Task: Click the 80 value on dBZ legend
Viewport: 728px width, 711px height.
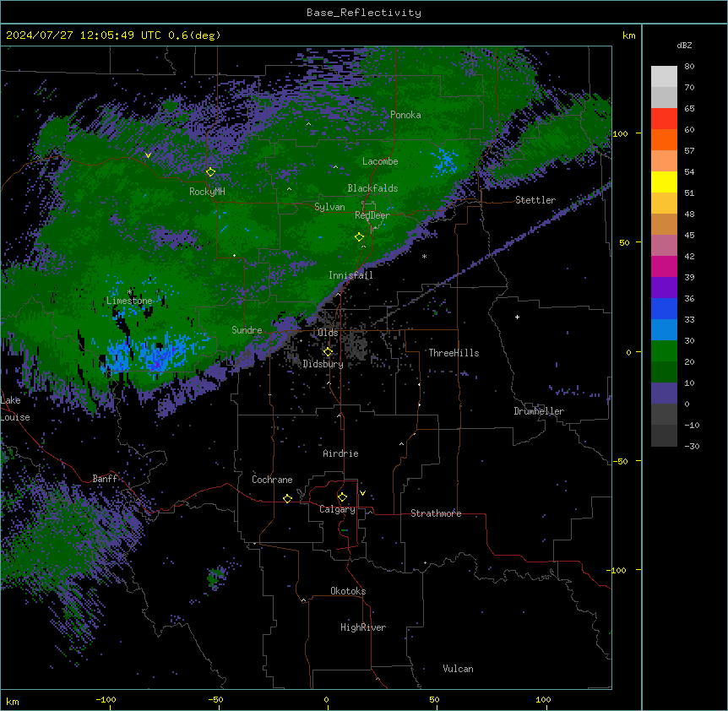Action: tap(689, 67)
